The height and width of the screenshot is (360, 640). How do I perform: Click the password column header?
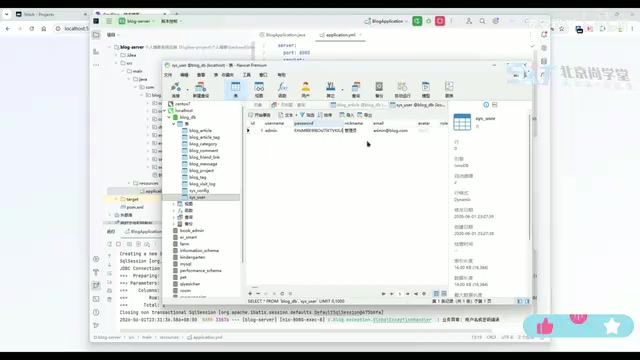pos(318,123)
